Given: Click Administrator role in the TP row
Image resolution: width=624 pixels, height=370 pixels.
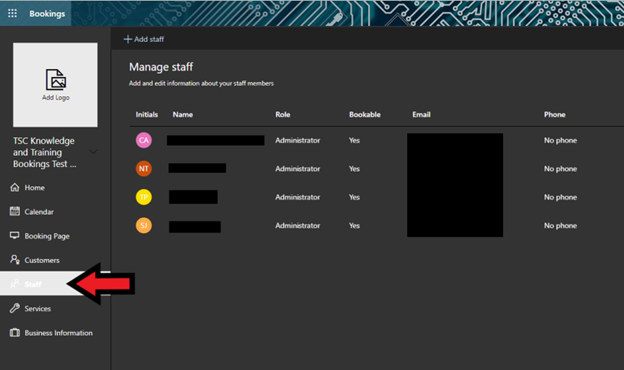Looking at the screenshot, I should pyautogui.click(x=297, y=197).
